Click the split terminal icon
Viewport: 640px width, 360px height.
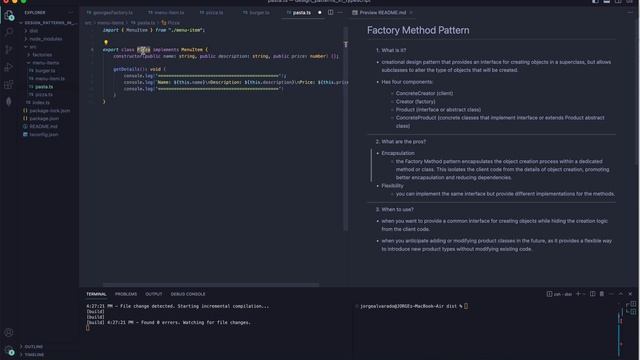click(593, 294)
